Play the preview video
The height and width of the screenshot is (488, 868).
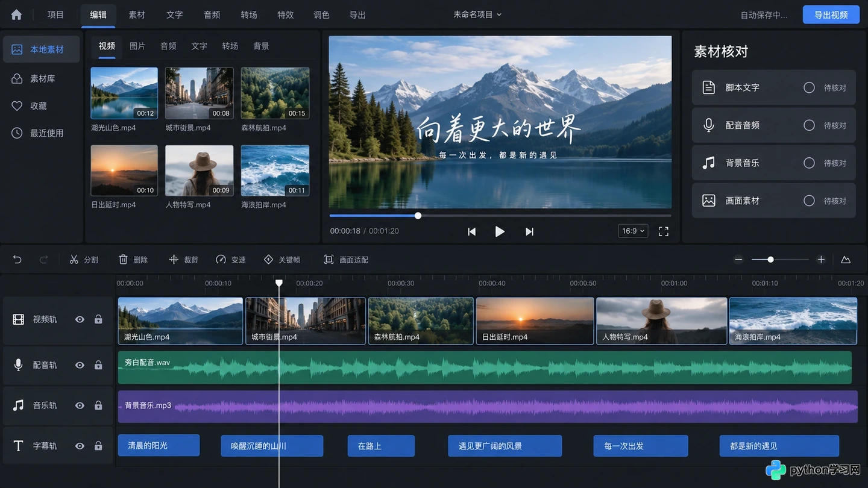pos(500,231)
